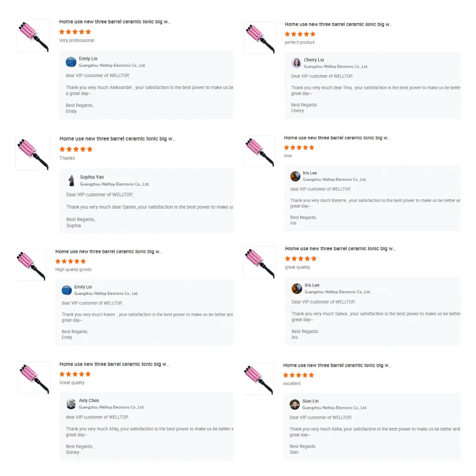Open Aniy Chen's avatar picture
The image size is (476, 476).
pyautogui.click(x=71, y=404)
